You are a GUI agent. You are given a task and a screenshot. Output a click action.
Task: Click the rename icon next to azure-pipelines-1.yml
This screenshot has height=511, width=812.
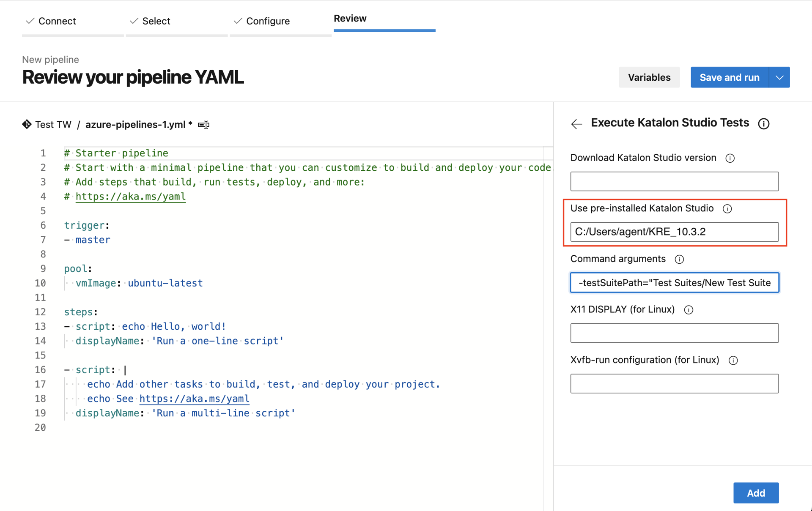[x=203, y=124]
